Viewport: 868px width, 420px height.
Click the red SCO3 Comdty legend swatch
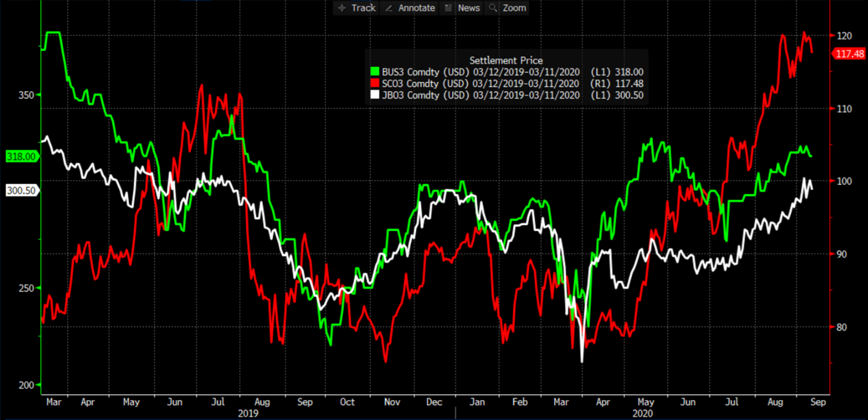point(375,83)
